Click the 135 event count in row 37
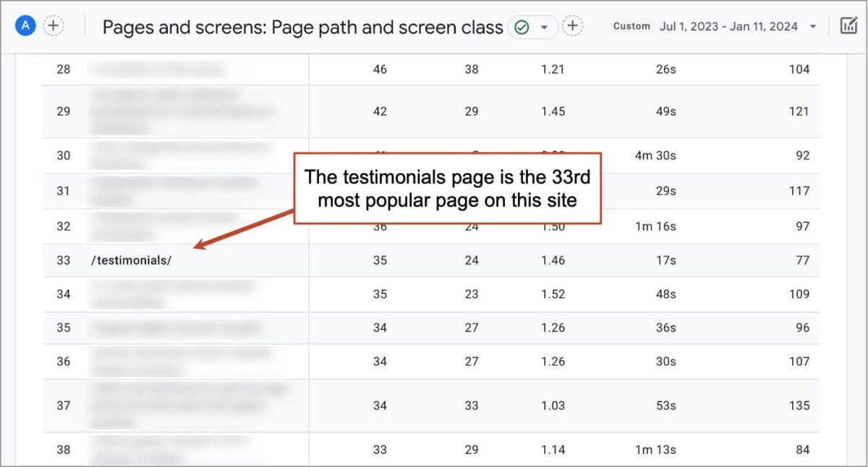868x467 pixels. [799, 406]
